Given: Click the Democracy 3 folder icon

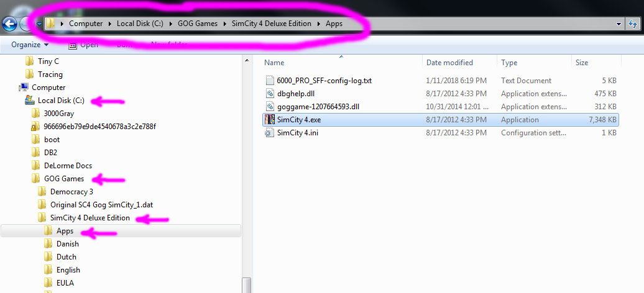Looking at the screenshot, I should coord(42,192).
